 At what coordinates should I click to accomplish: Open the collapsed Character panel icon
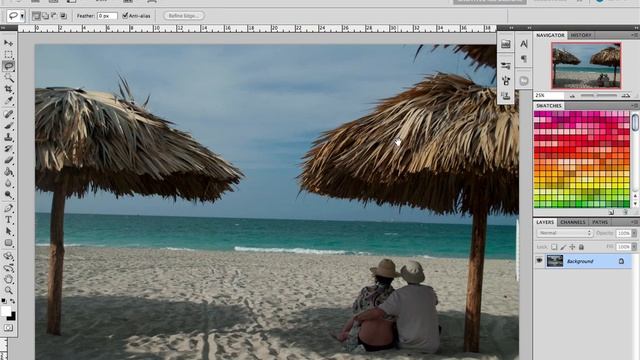[524, 44]
